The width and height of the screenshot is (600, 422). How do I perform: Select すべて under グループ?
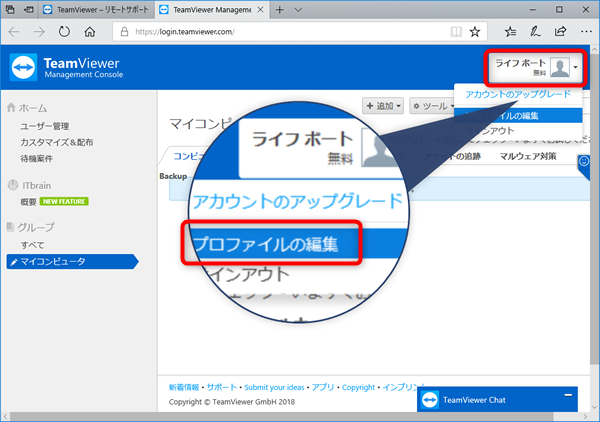click(33, 245)
